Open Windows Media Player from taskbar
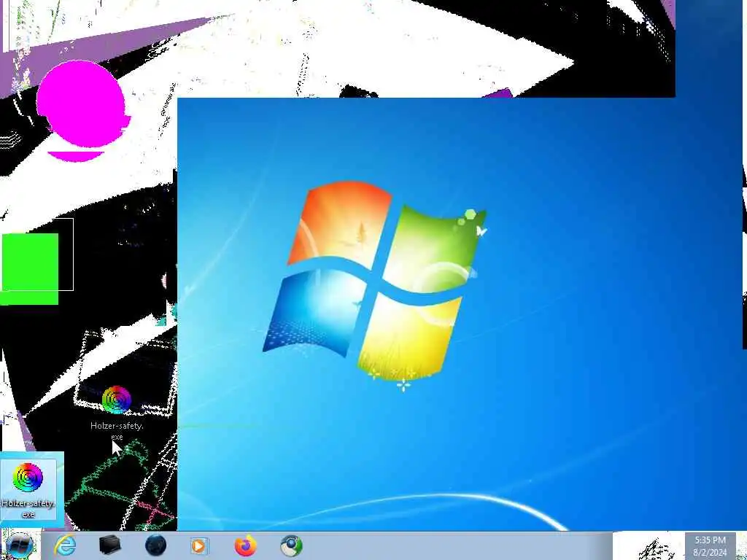The width and height of the screenshot is (747, 560). 199,545
